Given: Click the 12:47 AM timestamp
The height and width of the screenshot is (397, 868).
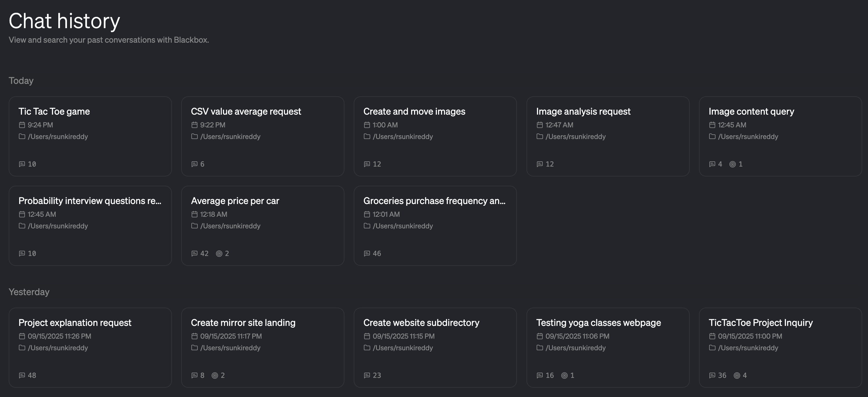Looking at the screenshot, I should pyautogui.click(x=559, y=125).
